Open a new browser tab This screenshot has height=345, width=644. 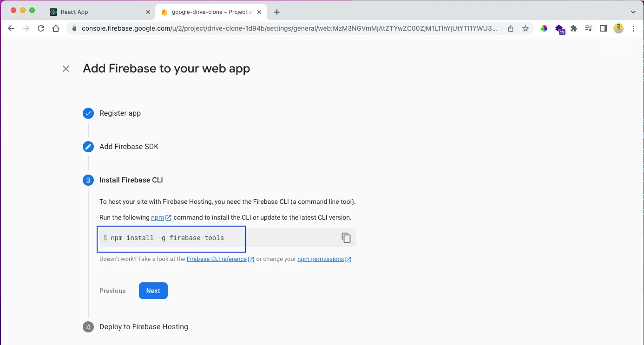(277, 12)
